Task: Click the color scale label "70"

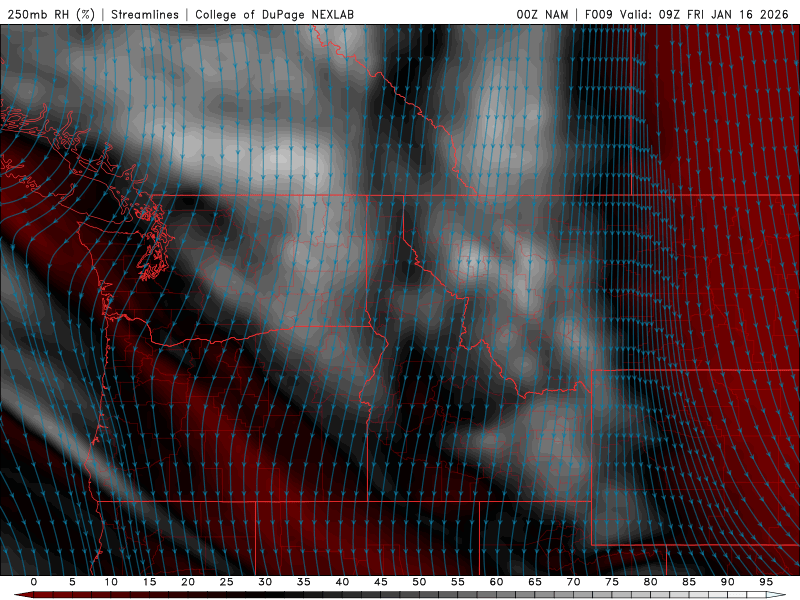Action: [x=573, y=582]
